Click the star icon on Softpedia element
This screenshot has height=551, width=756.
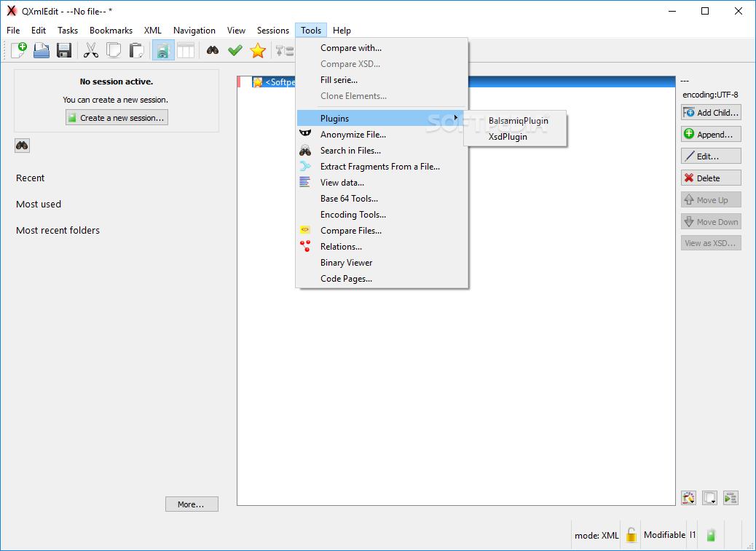[258, 82]
